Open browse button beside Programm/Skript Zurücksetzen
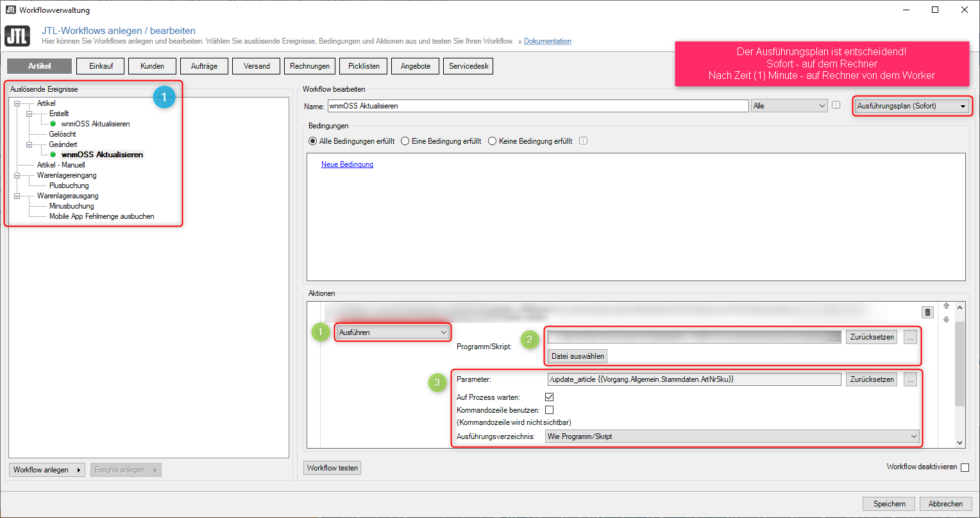 coord(911,337)
